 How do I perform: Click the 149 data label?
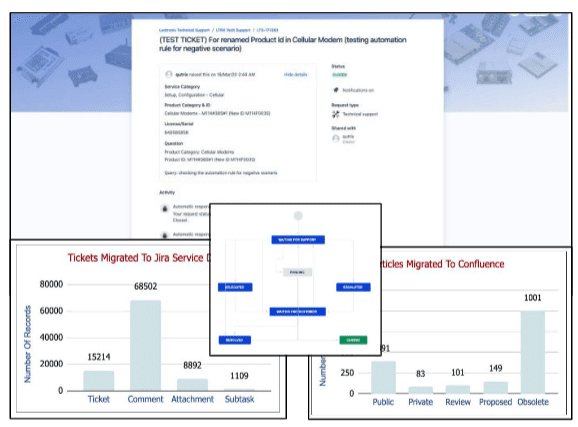click(495, 368)
